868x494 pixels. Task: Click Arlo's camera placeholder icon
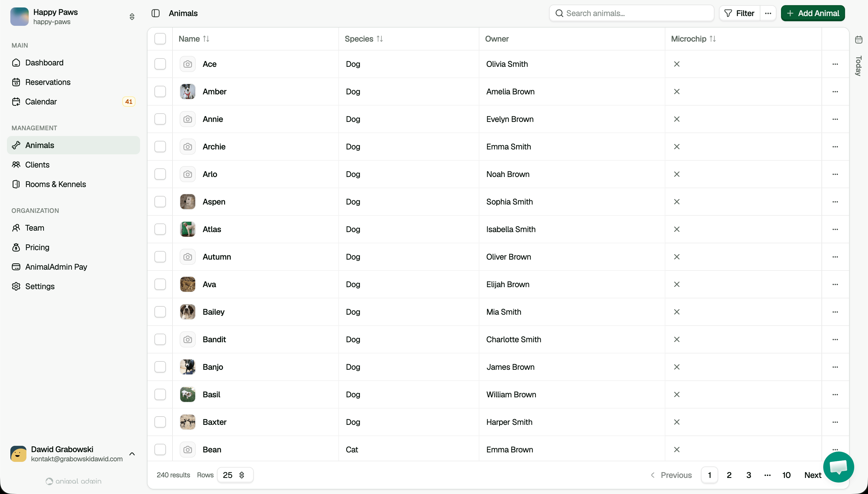pyautogui.click(x=188, y=174)
